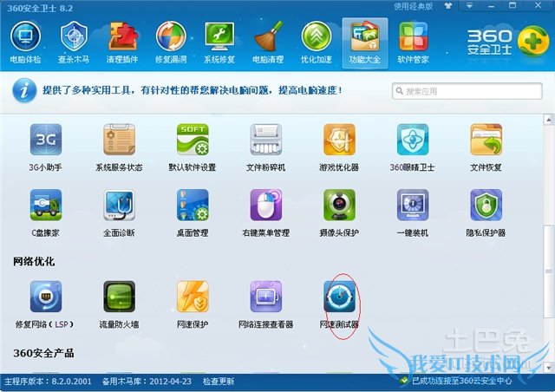Viewport: 555px width, 392px height.
Task: Select 功能大全 features tab
Action: [x=365, y=42]
